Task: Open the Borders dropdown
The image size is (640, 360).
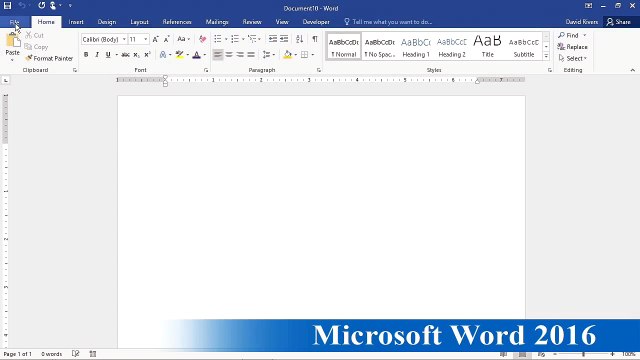Action: pyautogui.click(x=313, y=55)
